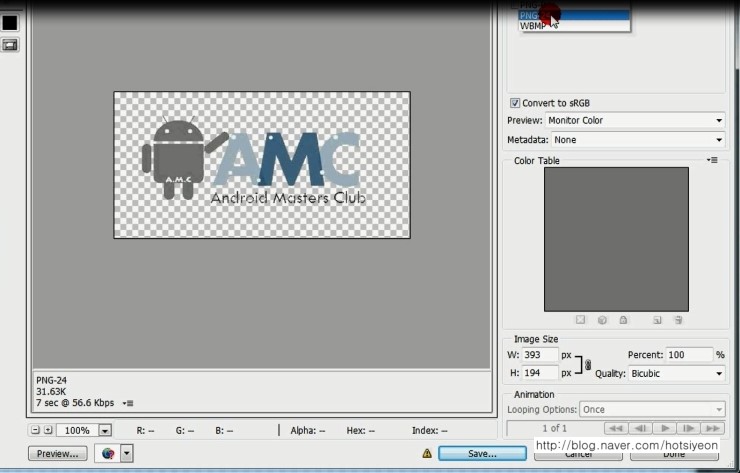This screenshot has height=473, width=740.
Task: Click the 'Index: --' readout
Action: point(429,431)
